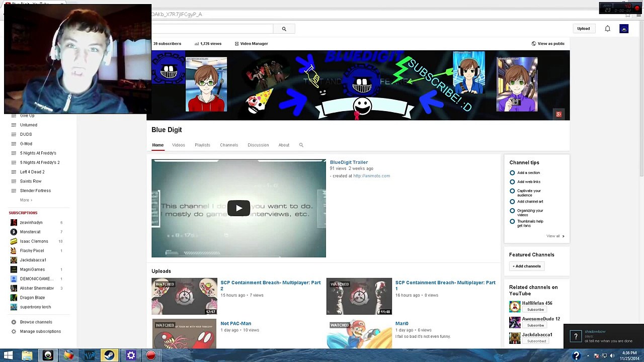Screen dimensions: 644x362
Task: Open the Not PAC-Man video title
Action: [x=235, y=324]
